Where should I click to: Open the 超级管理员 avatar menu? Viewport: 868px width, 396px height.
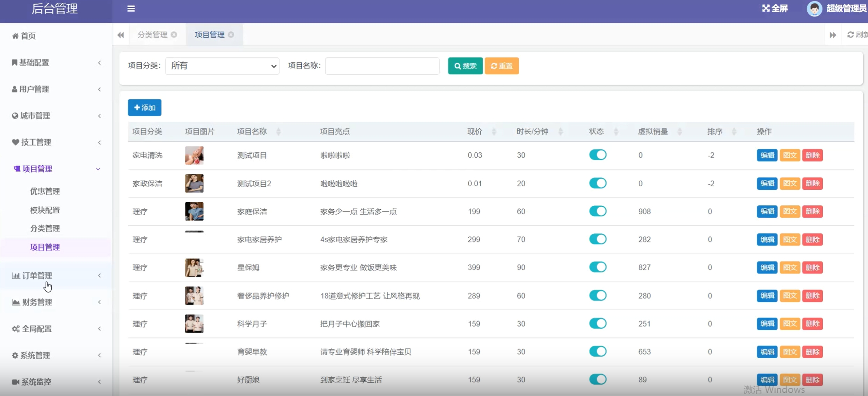click(814, 9)
